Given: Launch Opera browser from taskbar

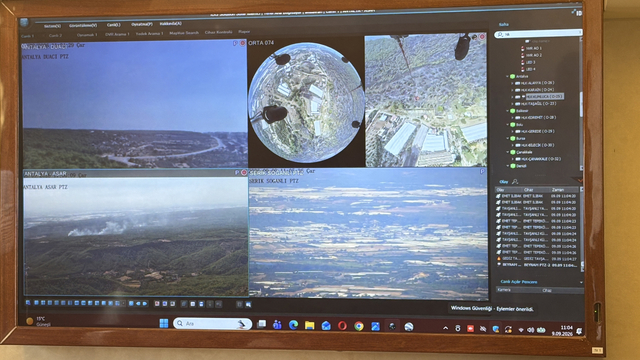Looking at the screenshot, I should (342, 326).
